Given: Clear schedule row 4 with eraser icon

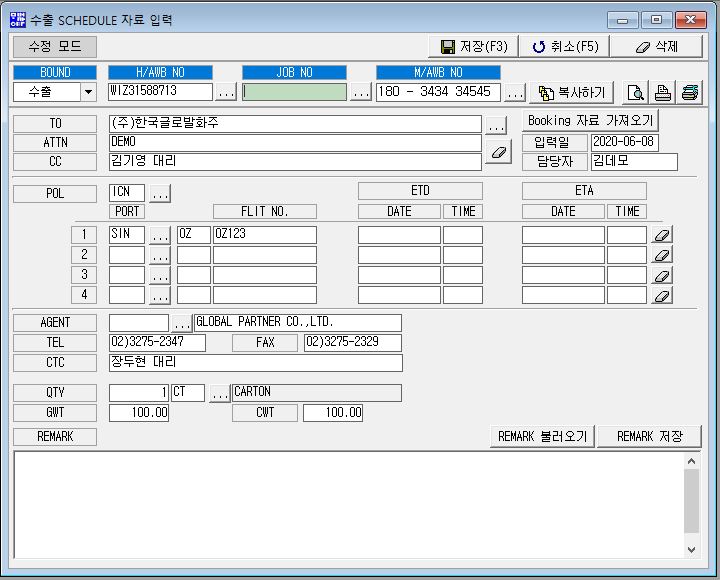Looking at the screenshot, I should [662, 295].
